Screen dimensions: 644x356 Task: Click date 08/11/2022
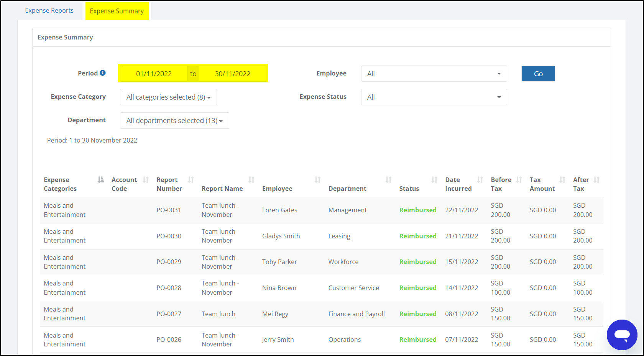tap(462, 314)
